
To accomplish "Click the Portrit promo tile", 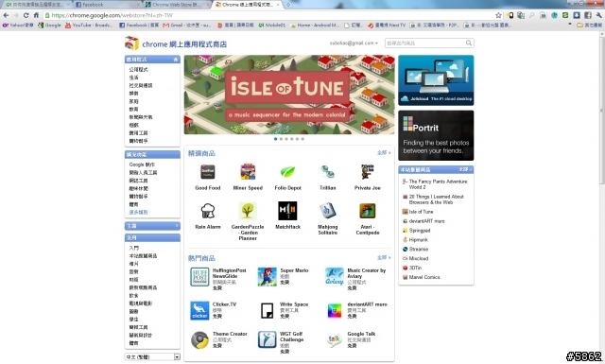I will coord(436,135).
